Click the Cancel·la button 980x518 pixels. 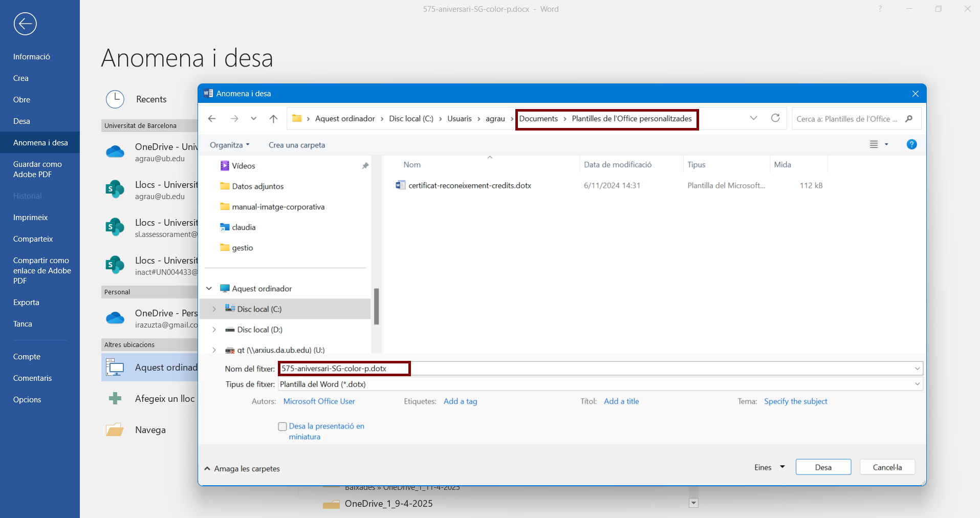coord(887,467)
